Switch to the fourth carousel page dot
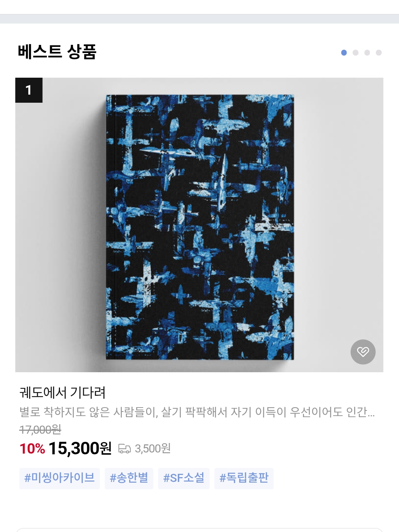The width and height of the screenshot is (399, 532). pyautogui.click(x=379, y=53)
